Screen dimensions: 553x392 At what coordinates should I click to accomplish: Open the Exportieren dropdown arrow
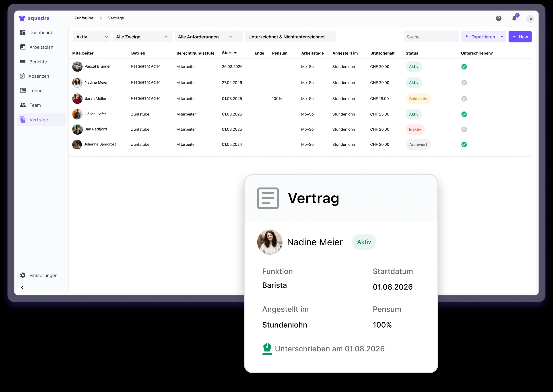(x=502, y=37)
